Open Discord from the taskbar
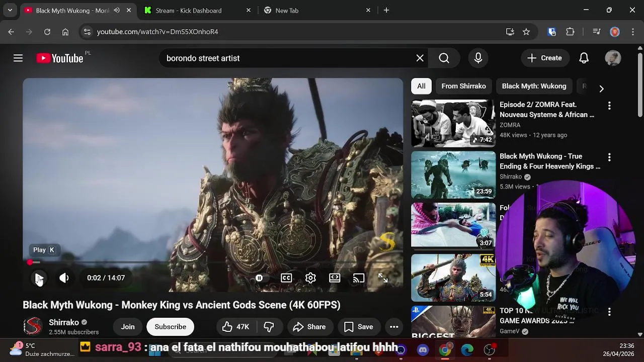Viewport: 644px width, 362px height. pyautogui.click(x=423, y=350)
